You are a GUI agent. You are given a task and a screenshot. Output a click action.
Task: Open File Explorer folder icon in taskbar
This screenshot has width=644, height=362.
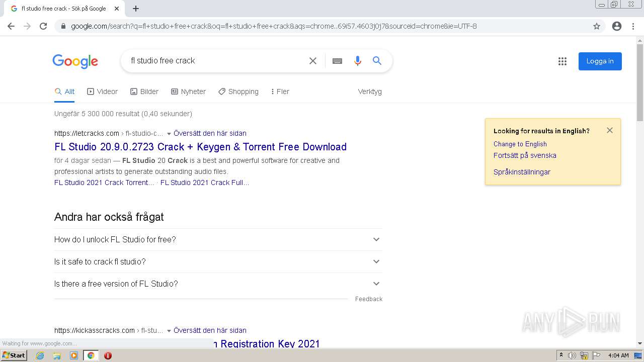(x=57, y=355)
